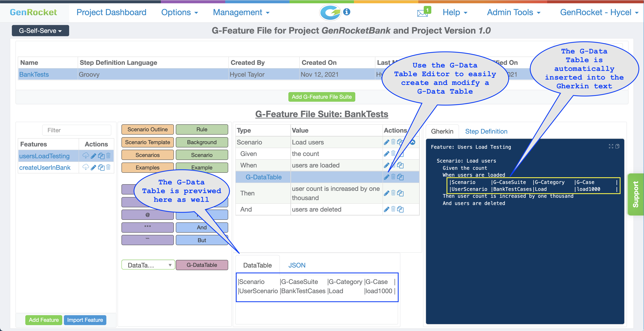The image size is (644, 331).
Task: Click the features Filter input field
Action: pyautogui.click(x=77, y=130)
